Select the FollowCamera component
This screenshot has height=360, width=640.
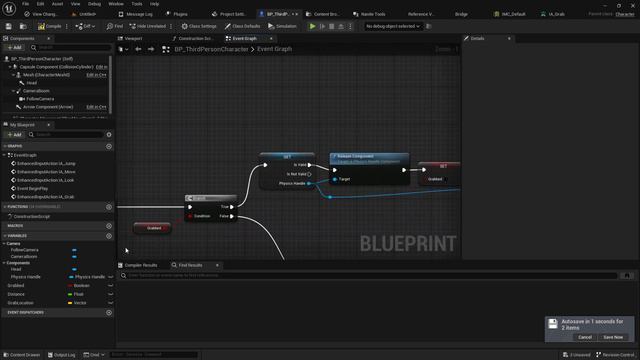pos(40,99)
